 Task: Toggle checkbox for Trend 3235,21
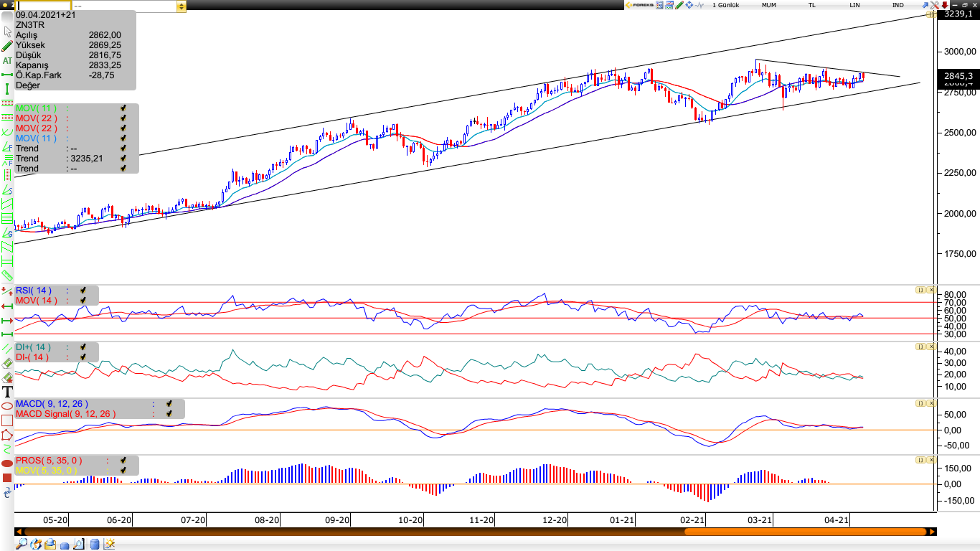[x=123, y=159]
